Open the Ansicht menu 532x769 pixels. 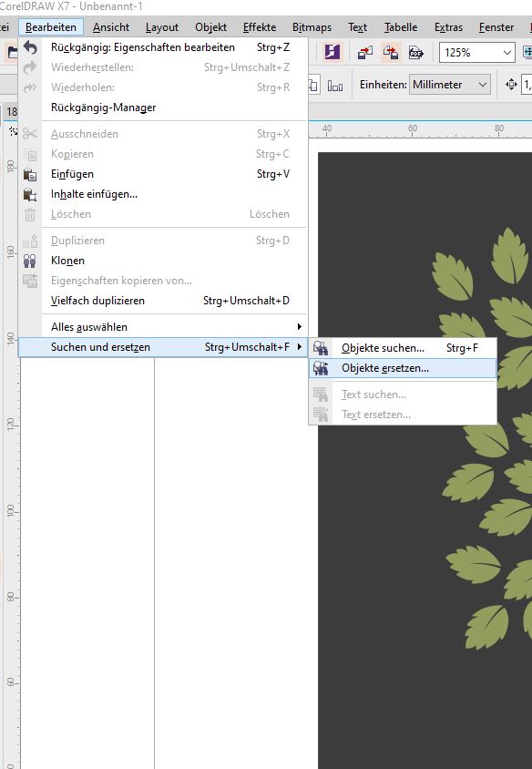(x=111, y=27)
